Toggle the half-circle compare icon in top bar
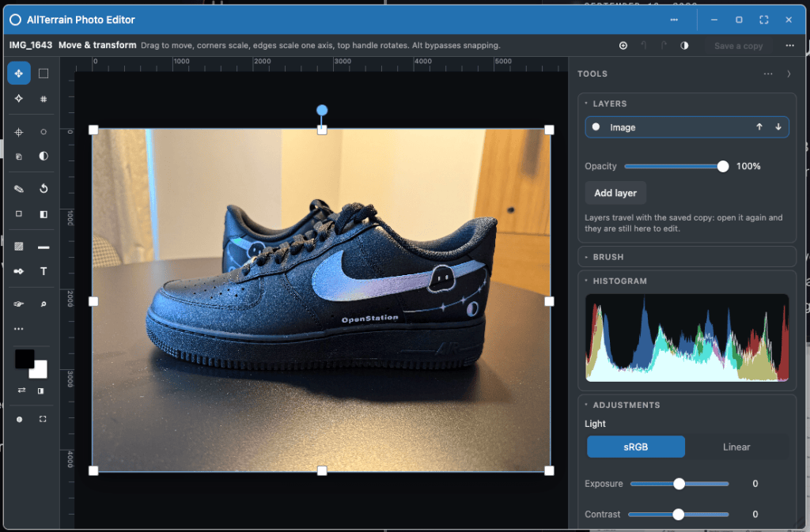 (684, 45)
